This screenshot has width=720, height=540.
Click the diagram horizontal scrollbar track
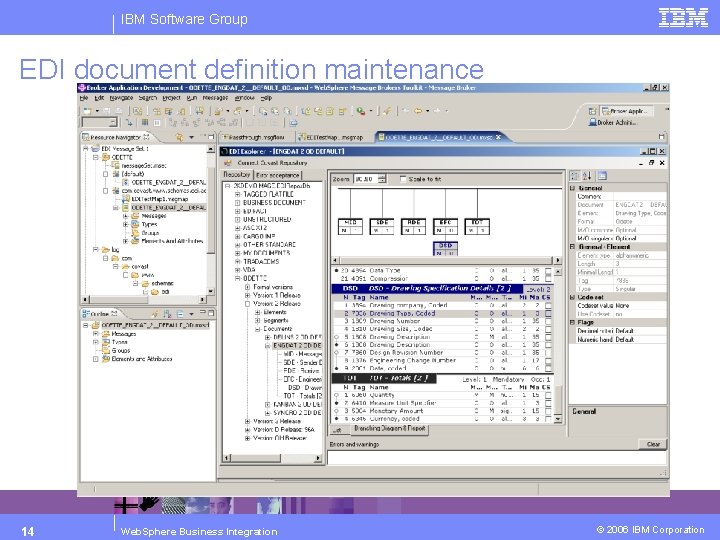[x=445, y=260]
